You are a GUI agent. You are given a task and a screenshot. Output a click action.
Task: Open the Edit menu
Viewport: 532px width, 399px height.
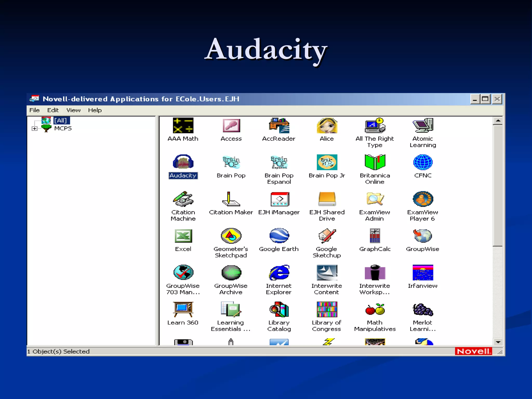pyautogui.click(x=53, y=110)
